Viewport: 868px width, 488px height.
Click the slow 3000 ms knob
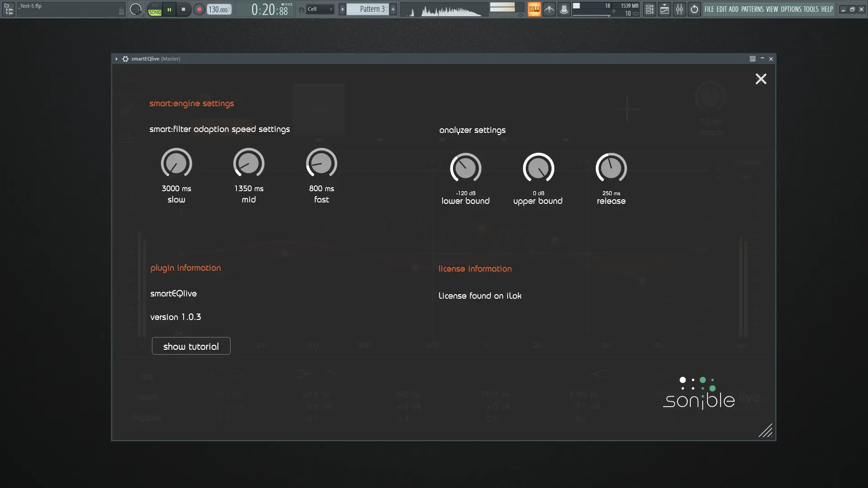coord(176,164)
